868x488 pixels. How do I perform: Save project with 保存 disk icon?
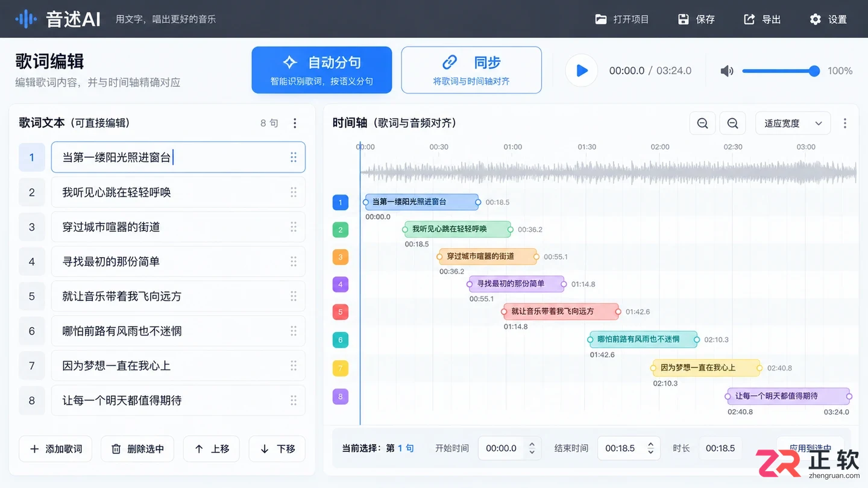[683, 19]
